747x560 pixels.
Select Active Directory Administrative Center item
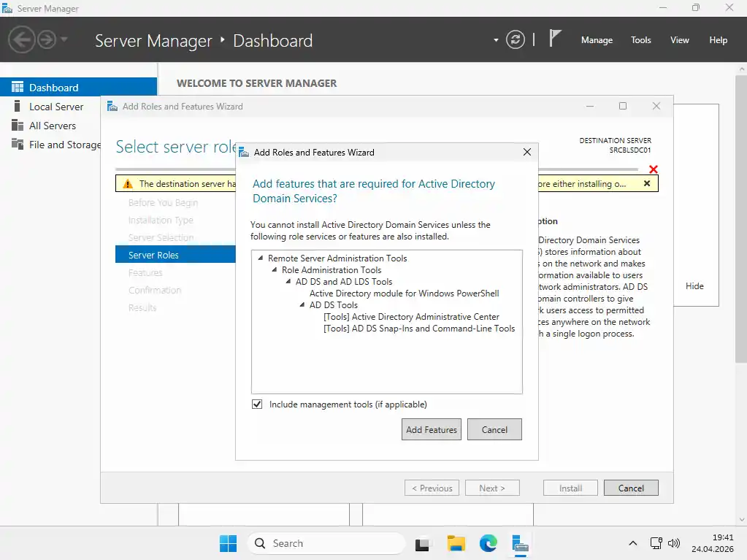pos(411,317)
